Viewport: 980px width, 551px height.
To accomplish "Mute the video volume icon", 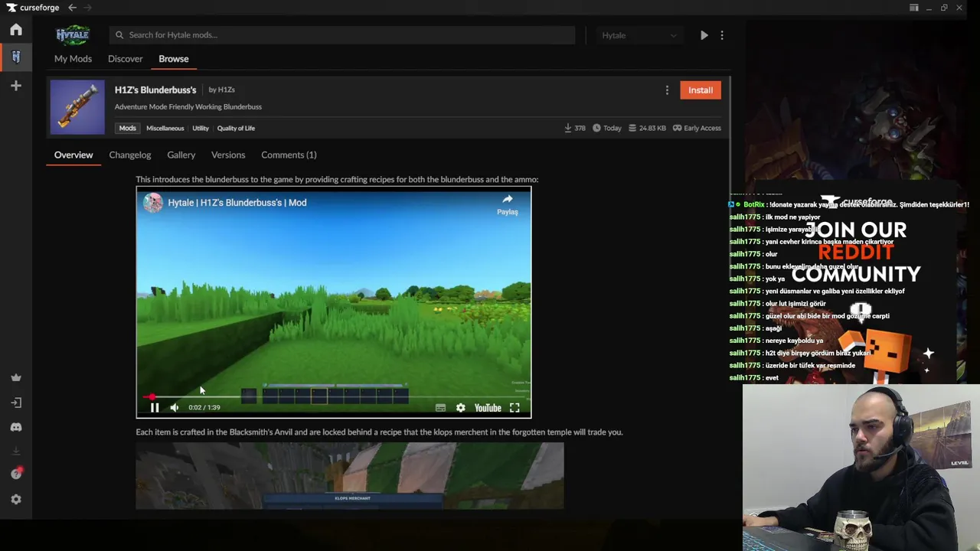I will [175, 408].
